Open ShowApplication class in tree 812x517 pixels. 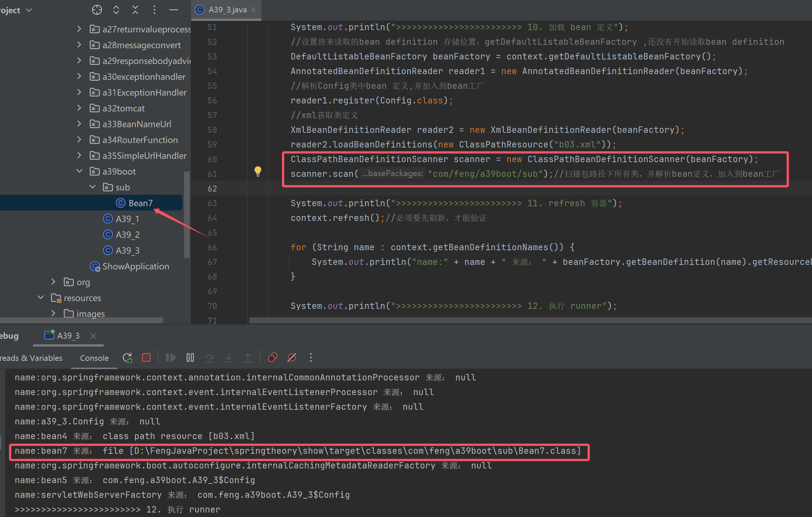[136, 266]
